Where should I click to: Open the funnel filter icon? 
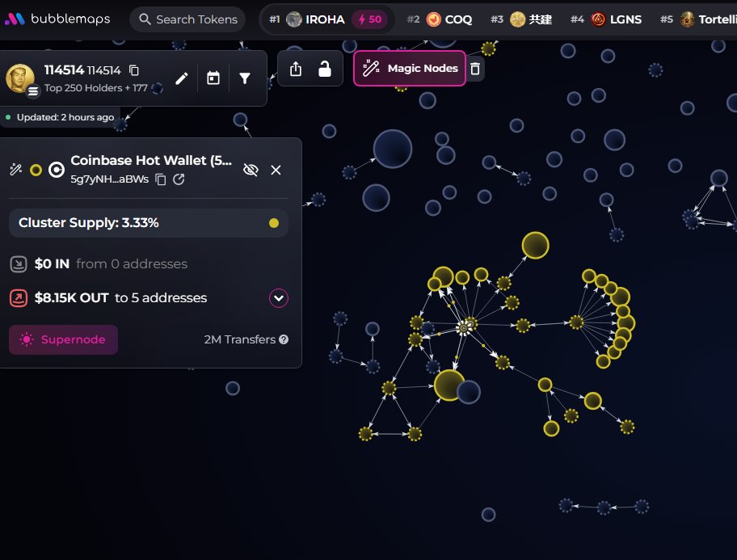click(x=244, y=78)
